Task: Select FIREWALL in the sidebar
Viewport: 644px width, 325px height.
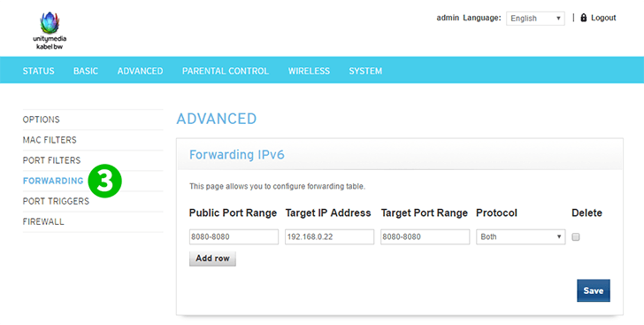Action: tap(43, 221)
